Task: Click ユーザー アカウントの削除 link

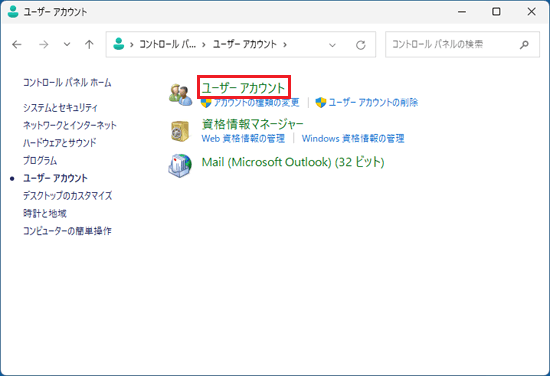Action: pyautogui.click(x=373, y=102)
